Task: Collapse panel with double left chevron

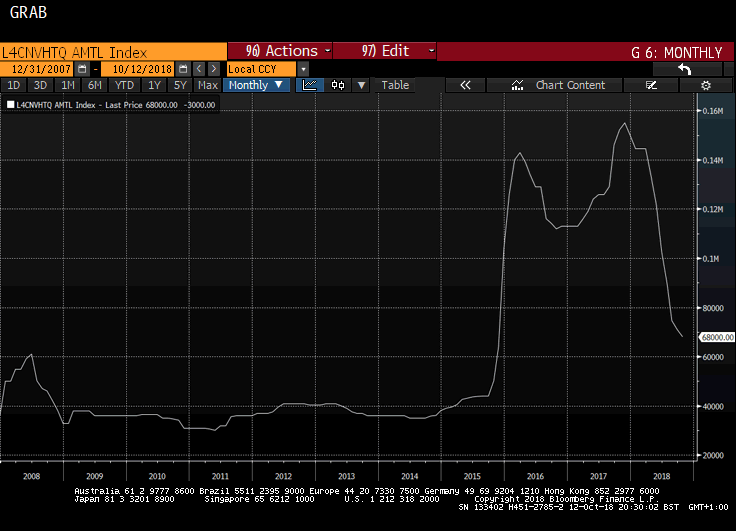Action: tap(465, 85)
